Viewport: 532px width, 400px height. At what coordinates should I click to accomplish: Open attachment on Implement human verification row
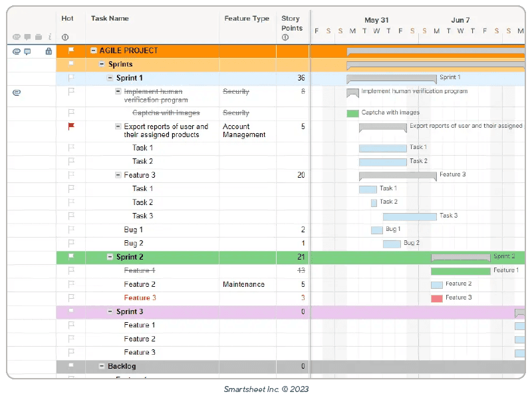point(16,93)
